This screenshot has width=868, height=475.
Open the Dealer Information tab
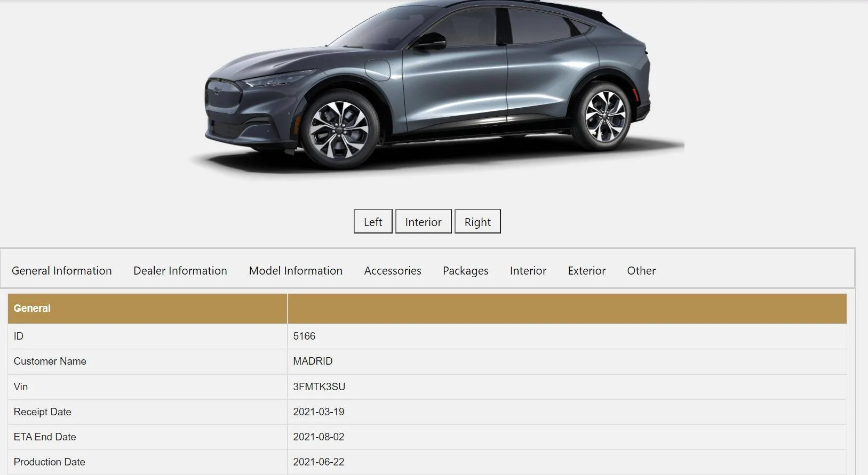click(x=180, y=270)
